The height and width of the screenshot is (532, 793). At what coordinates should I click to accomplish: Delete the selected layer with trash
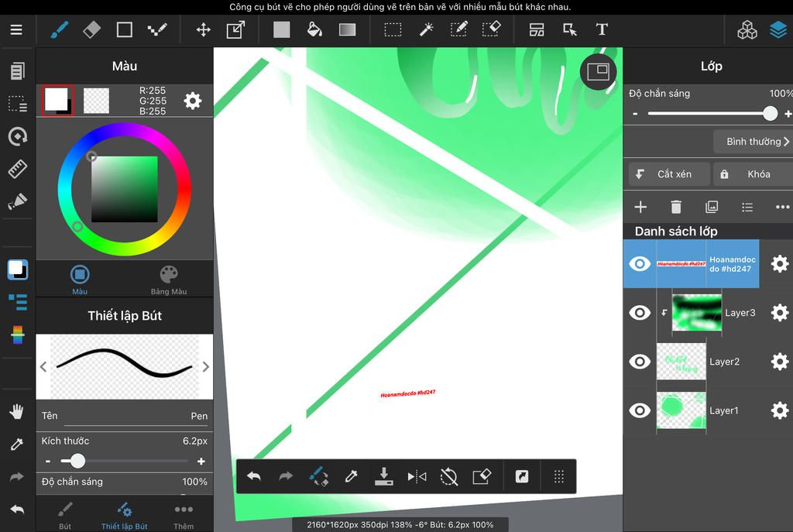point(675,207)
